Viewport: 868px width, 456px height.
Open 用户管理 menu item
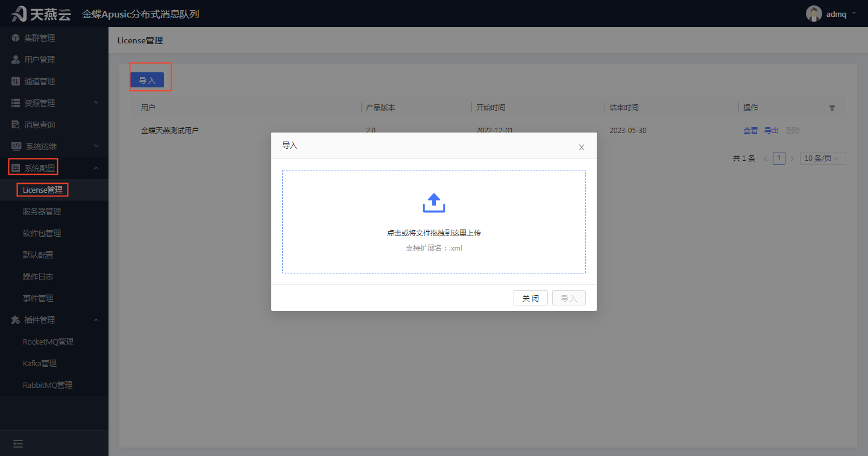click(x=54, y=60)
